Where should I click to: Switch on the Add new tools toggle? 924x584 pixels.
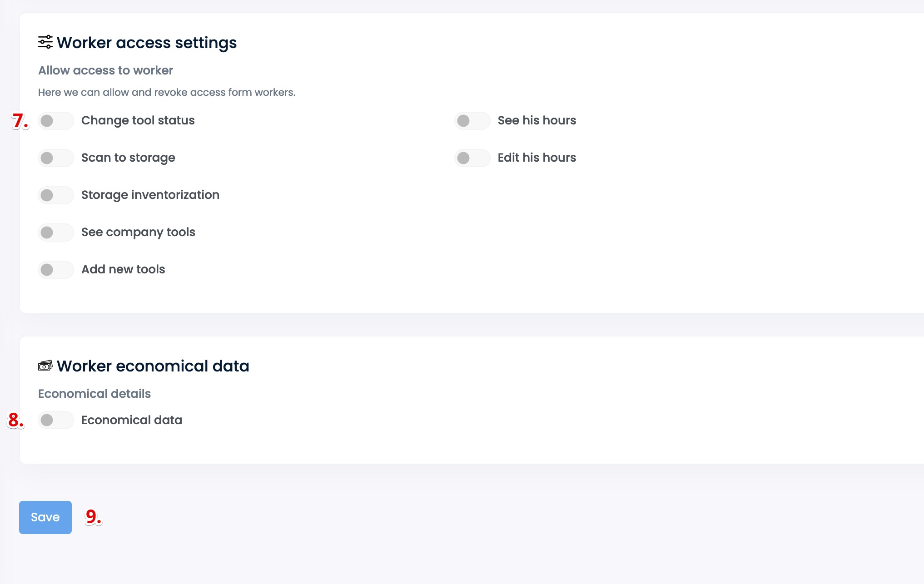pos(55,270)
